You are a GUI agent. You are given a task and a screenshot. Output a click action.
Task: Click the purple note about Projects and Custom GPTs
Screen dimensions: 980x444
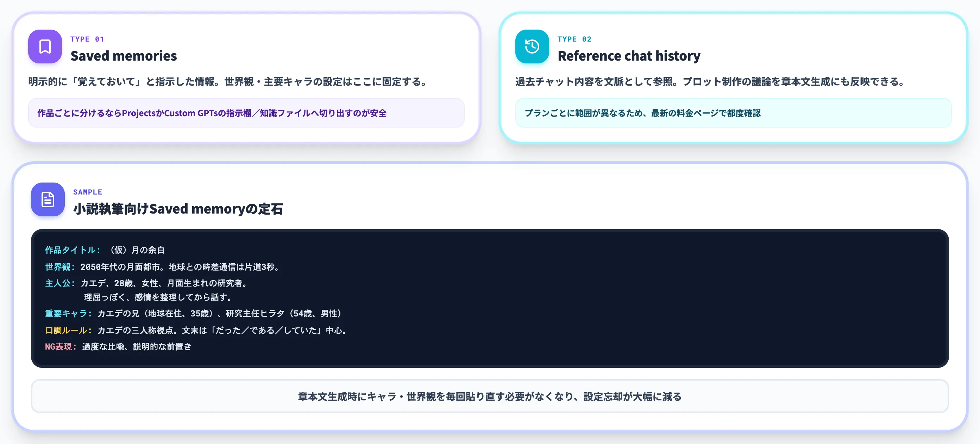(246, 113)
